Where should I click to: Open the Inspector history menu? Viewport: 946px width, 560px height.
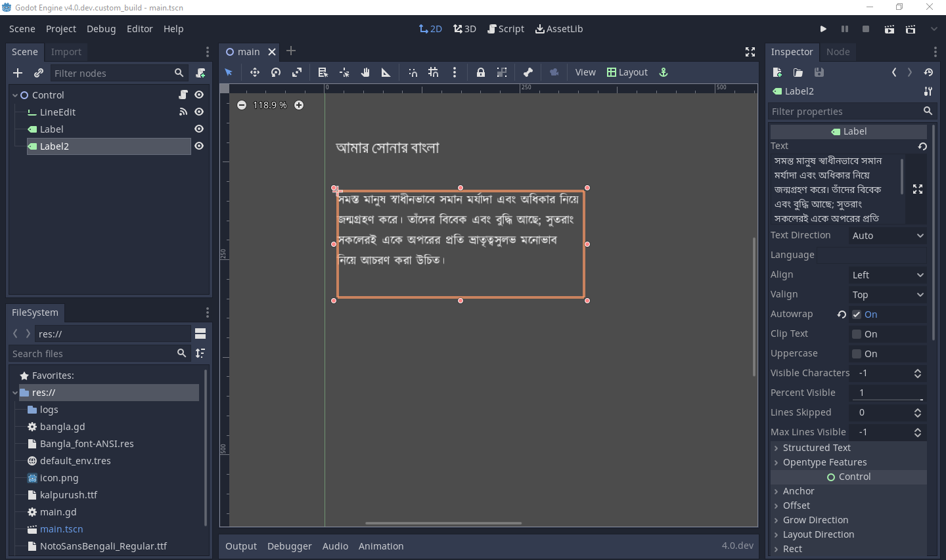(928, 72)
